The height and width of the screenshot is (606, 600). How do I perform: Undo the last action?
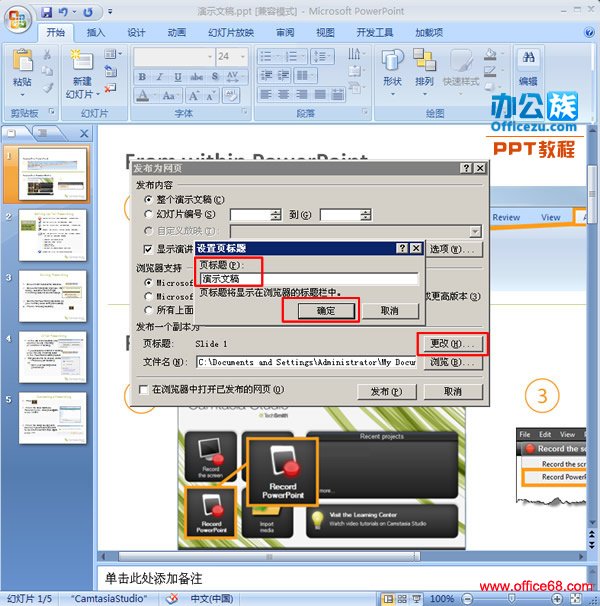point(63,12)
